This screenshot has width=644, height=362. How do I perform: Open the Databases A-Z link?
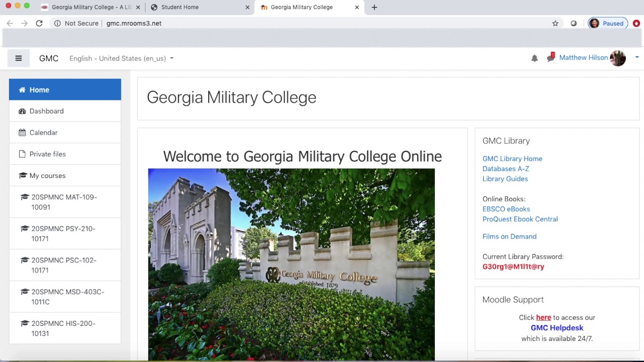[506, 169]
